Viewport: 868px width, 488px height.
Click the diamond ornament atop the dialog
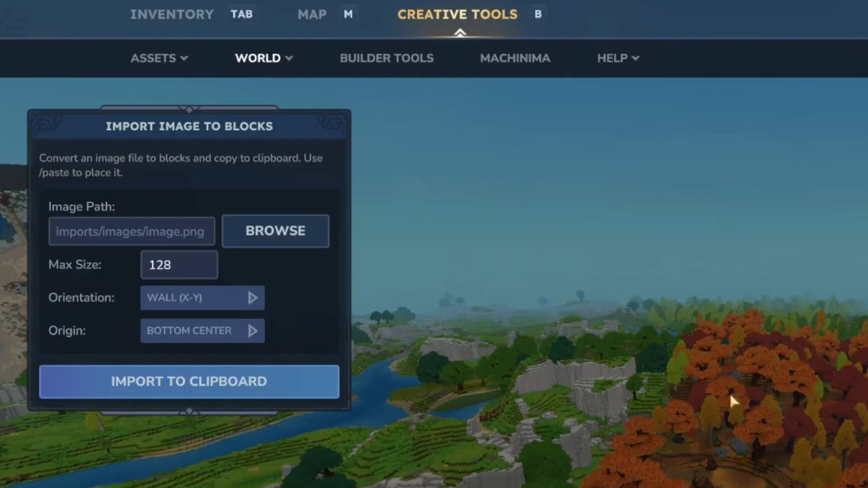click(x=189, y=109)
